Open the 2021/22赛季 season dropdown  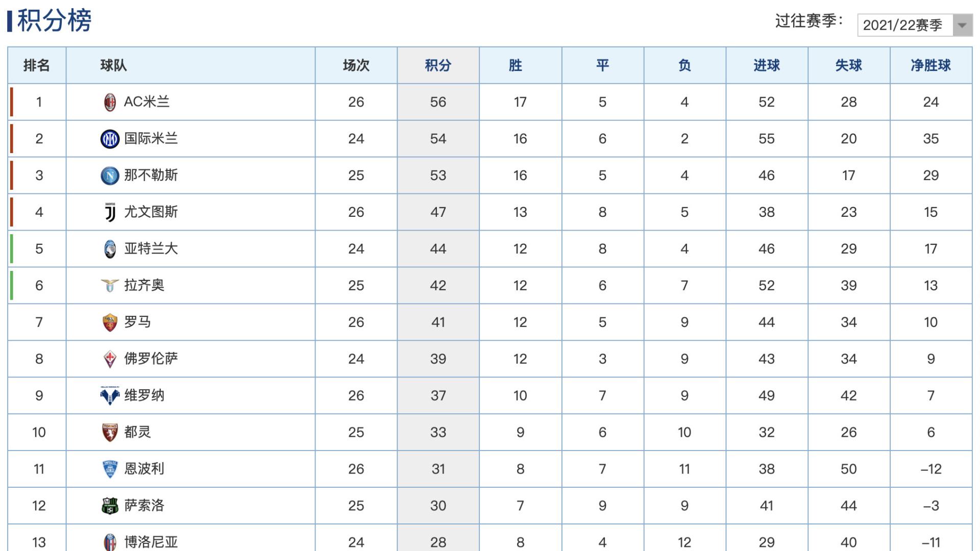pos(915,25)
